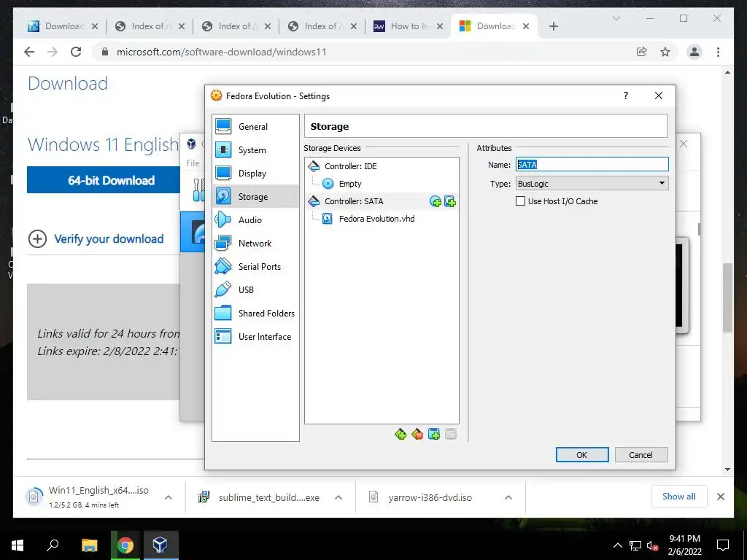
Task: Reload the Microsoft download page
Action: (x=76, y=52)
